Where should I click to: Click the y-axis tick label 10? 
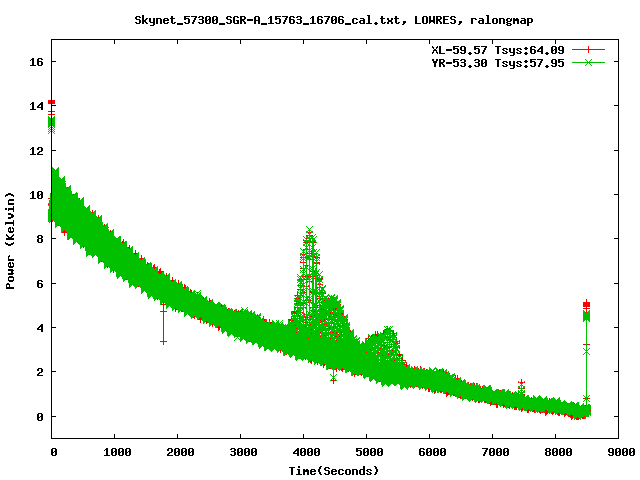pos(36,195)
